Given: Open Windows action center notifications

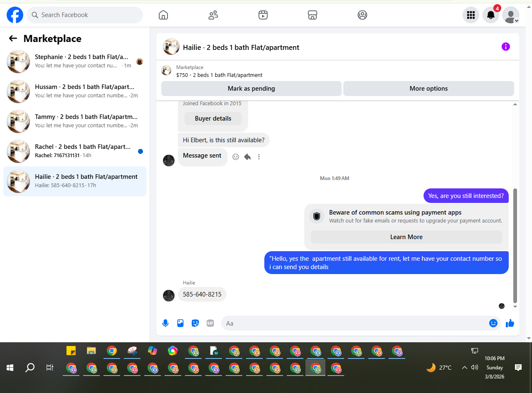Looking at the screenshot, I should [x=518, y=368].
